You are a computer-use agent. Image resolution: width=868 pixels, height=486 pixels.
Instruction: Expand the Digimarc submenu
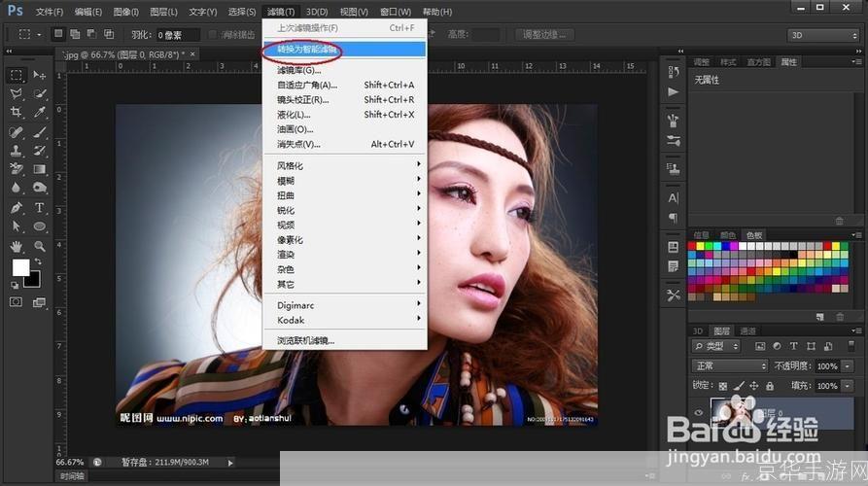[344, 305]
